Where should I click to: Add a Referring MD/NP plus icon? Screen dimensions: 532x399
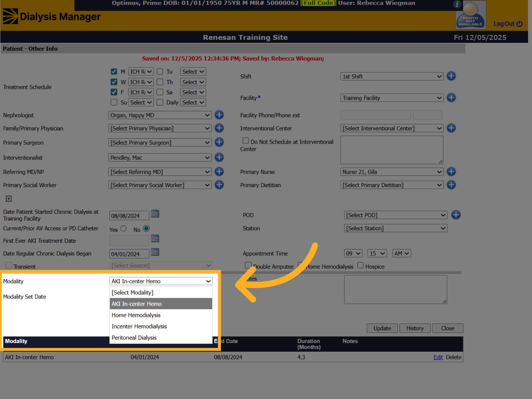click(x=219, y=171)
